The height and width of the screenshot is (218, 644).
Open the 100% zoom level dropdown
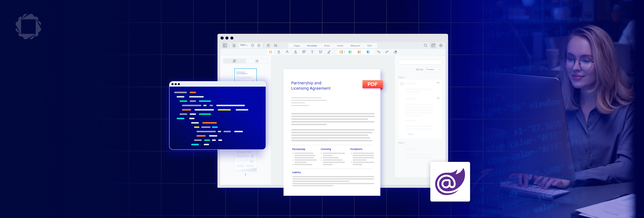click(244, 45)
